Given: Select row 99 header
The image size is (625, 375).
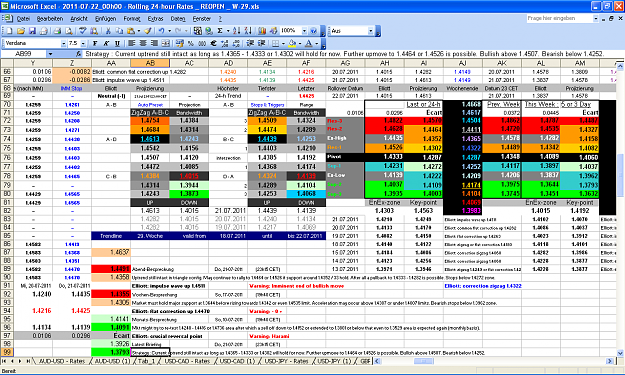Looking at the screenshot, I should (x=7, y=352).
